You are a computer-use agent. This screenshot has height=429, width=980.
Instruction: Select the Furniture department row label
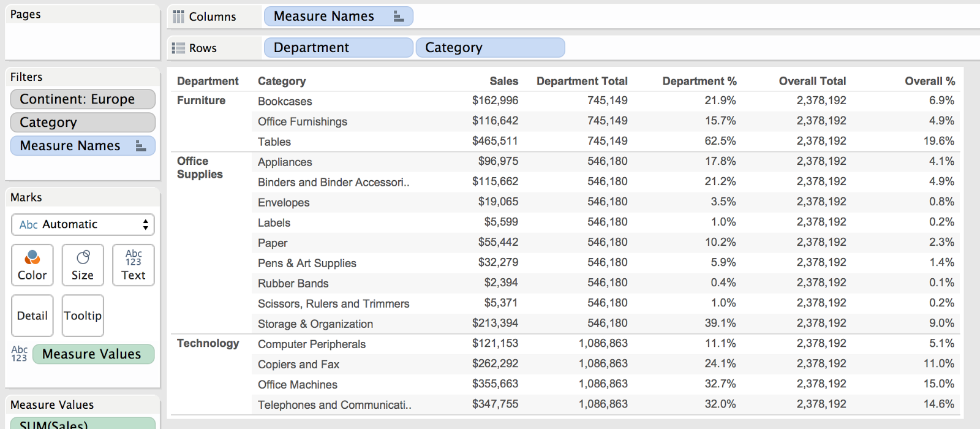coord(201,101)
